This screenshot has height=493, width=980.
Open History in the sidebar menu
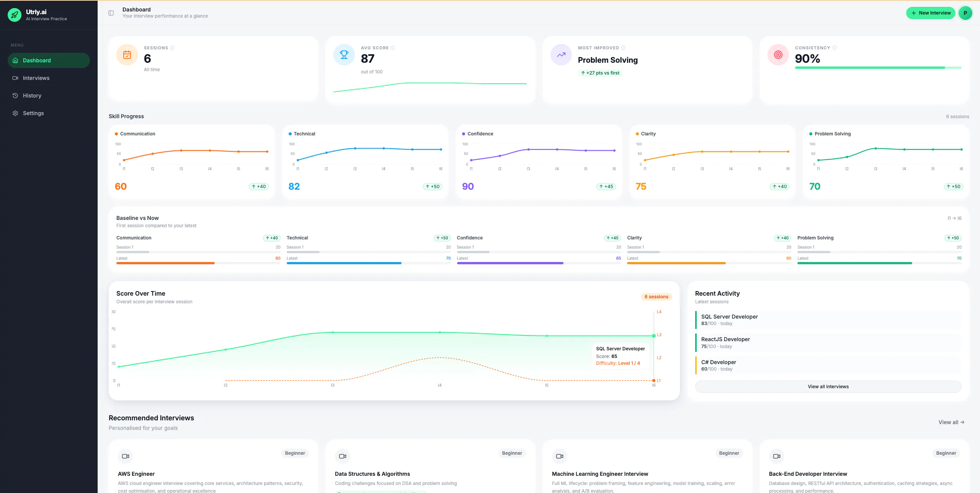point(49,96)
